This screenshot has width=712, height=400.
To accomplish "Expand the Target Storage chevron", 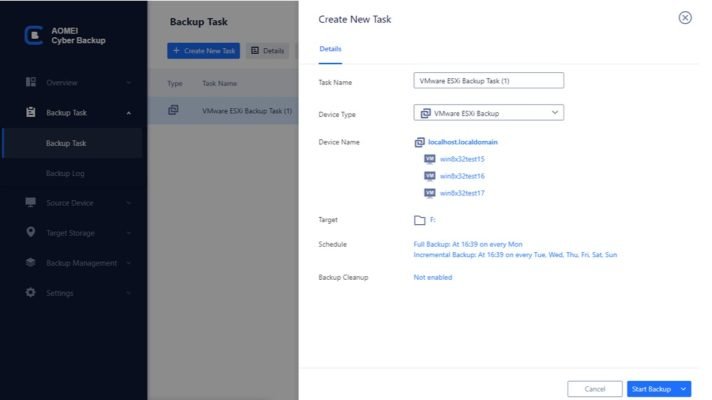I will [x=129, y=233].
